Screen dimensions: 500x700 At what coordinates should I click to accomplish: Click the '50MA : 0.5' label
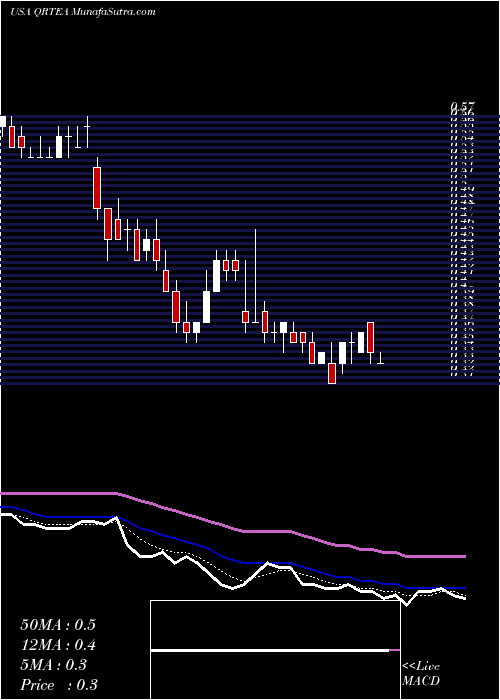58,625
